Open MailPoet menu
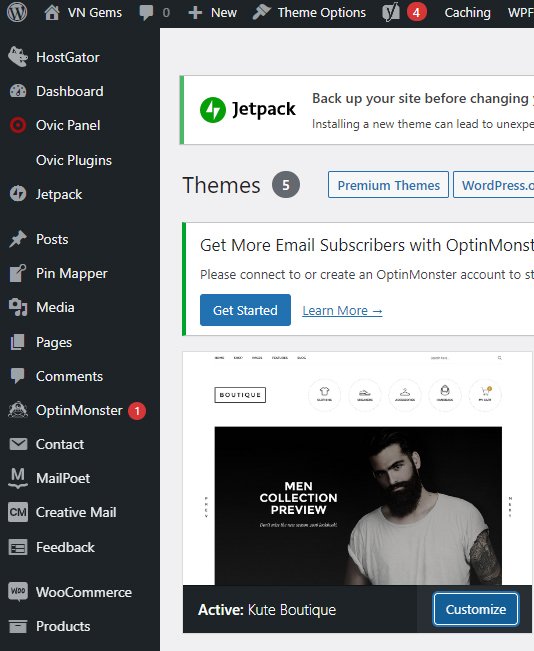Screen dimensions: 534x651 pos(63,478)
